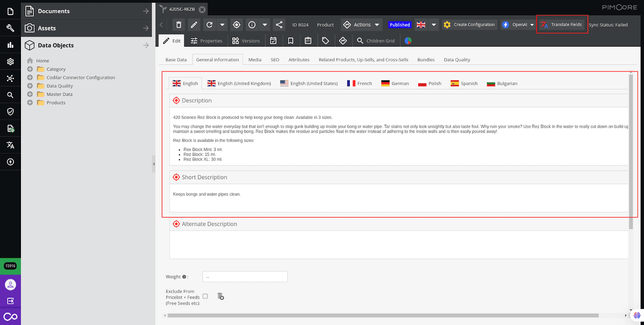
Task: Click the reload refresh icon
Action: pos(209,25)
